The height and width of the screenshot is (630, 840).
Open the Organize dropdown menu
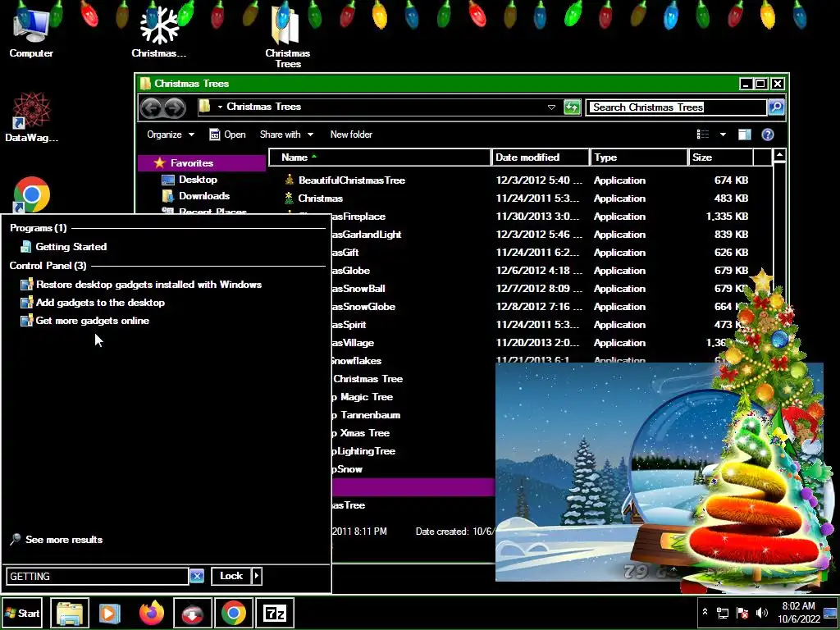[171, 135]
